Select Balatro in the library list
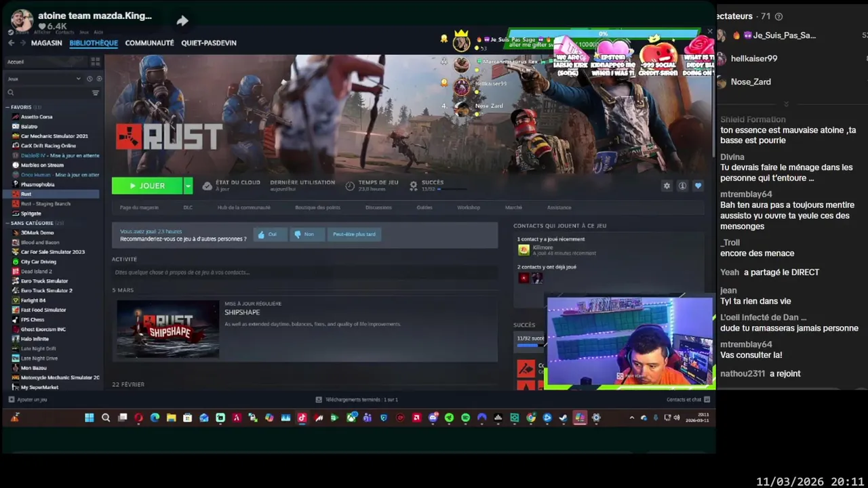868x488 pixels. [x=29, y=127]
